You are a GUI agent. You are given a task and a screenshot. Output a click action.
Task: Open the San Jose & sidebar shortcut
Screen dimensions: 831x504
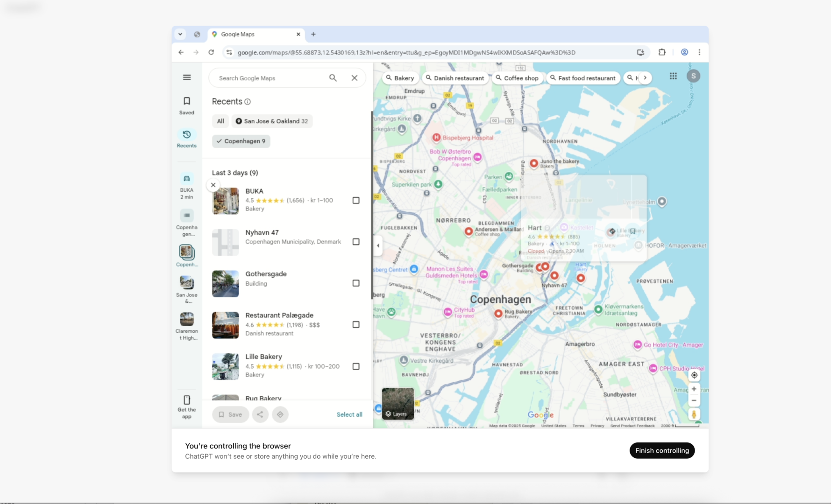coord(187,289)
